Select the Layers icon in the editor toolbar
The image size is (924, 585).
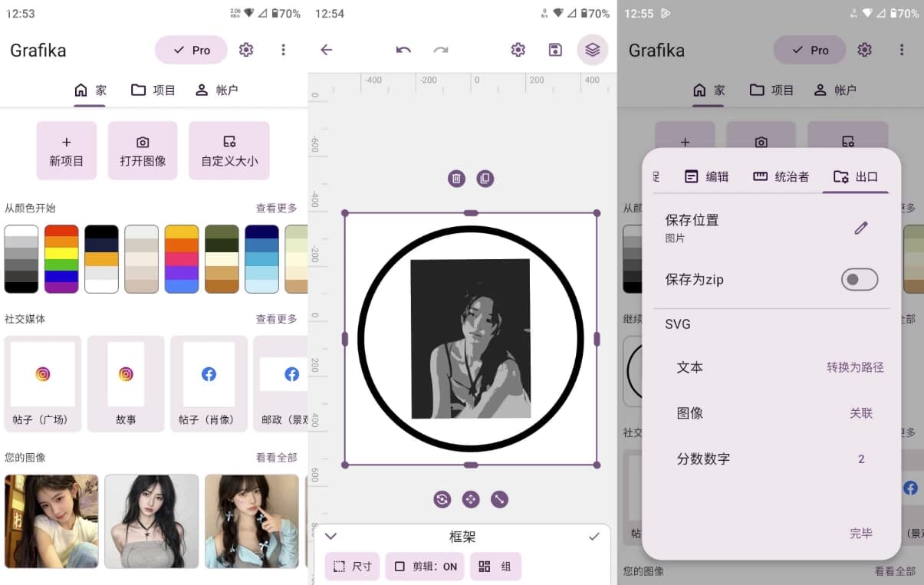click(591, 49)
